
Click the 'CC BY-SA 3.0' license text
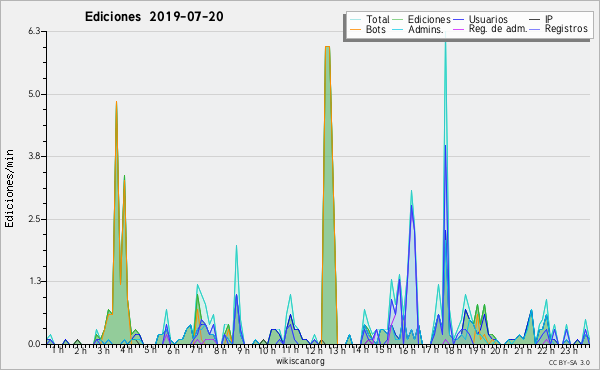coord(569,362)
